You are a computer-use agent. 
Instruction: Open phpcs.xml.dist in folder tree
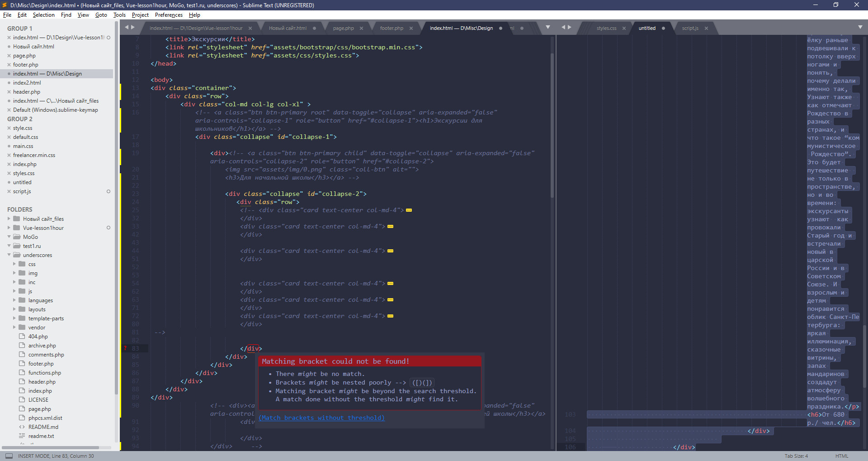(45, 418)
